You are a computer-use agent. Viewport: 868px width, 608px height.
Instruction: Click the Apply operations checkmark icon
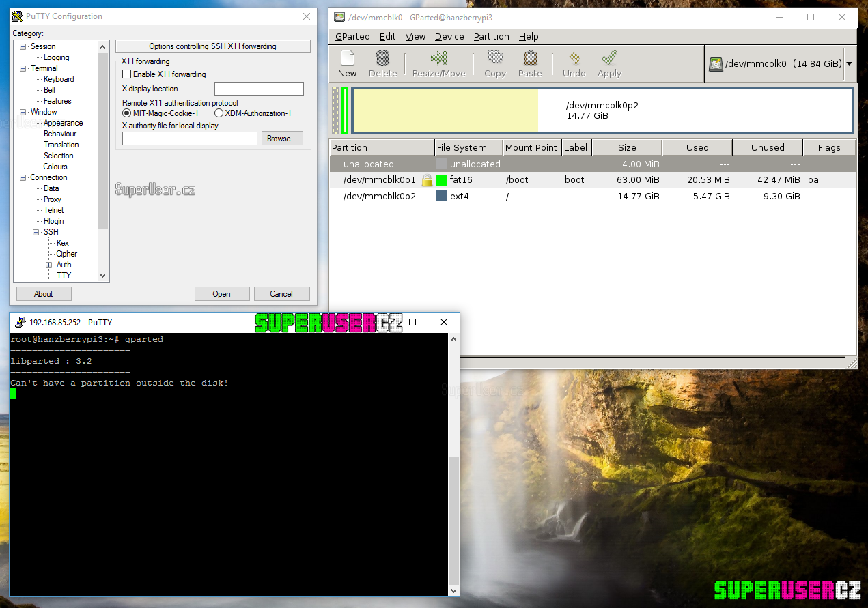point(609,58)
